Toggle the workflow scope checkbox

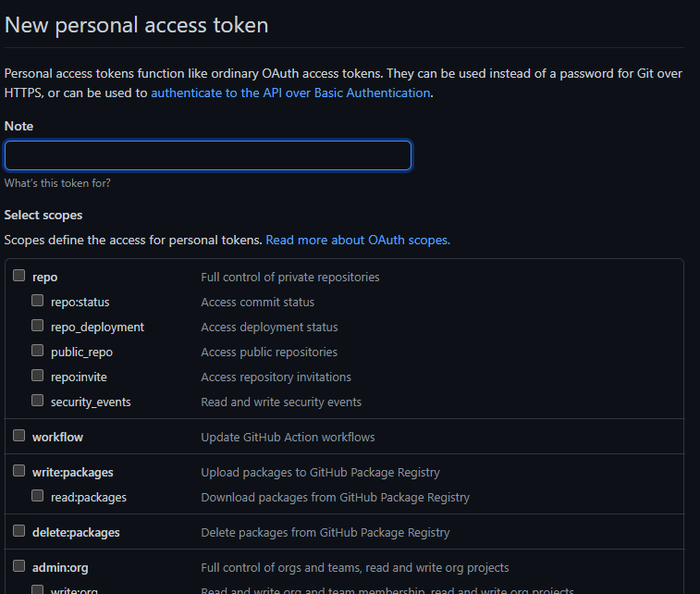point(18,436)
